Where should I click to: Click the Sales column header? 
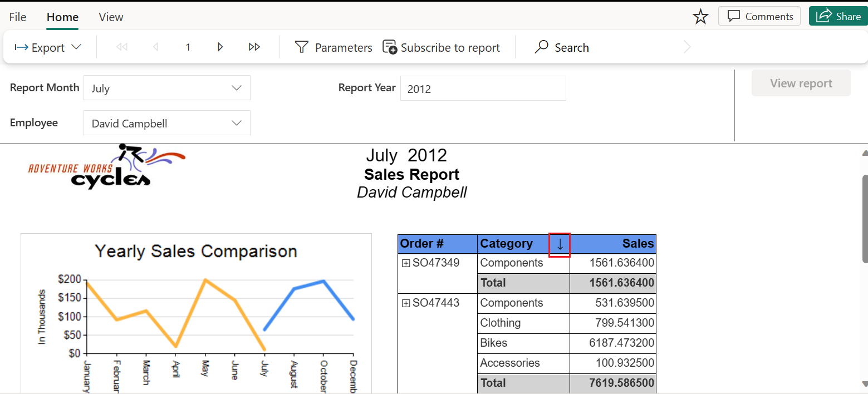pos(613,244)
